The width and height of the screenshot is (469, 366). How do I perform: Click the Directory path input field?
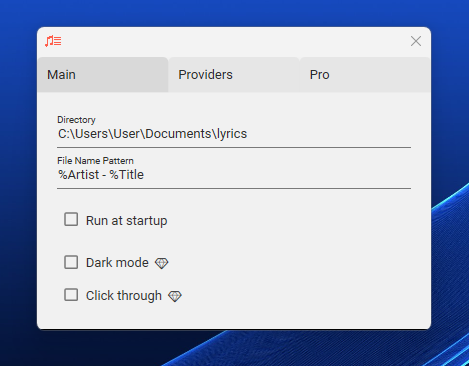coord(234,134)
